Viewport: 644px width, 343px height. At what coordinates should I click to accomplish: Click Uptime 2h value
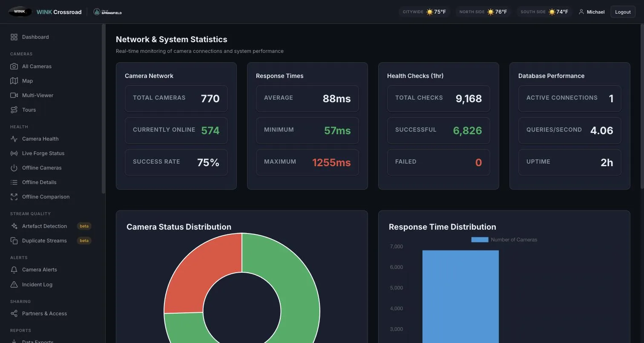coord(607,163)
